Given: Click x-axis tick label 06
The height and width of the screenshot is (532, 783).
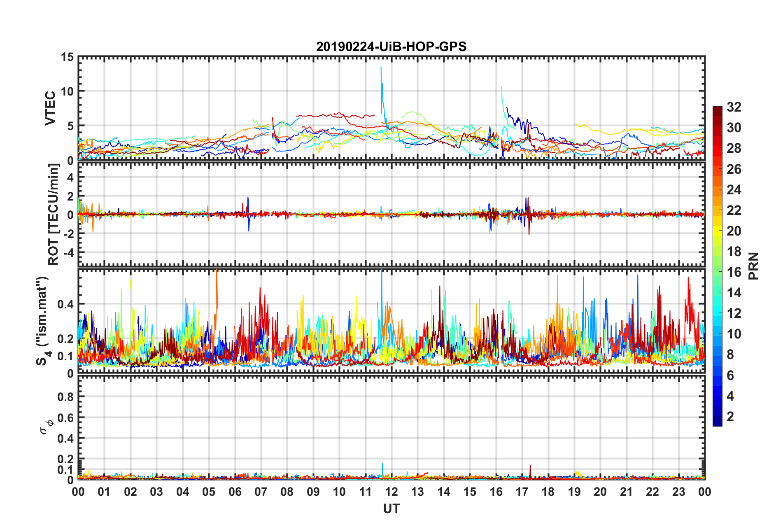Looking at the screenshot, I should 235,492.
